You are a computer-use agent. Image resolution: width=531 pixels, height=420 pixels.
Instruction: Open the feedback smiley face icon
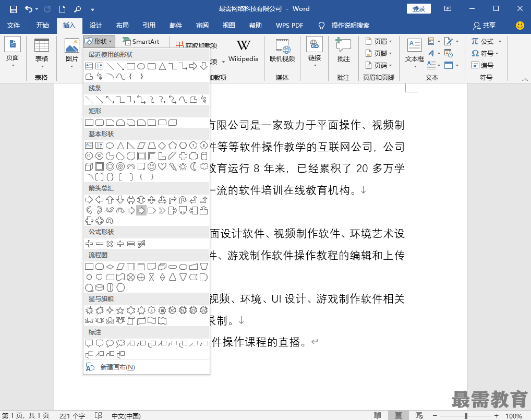[520, 26]
